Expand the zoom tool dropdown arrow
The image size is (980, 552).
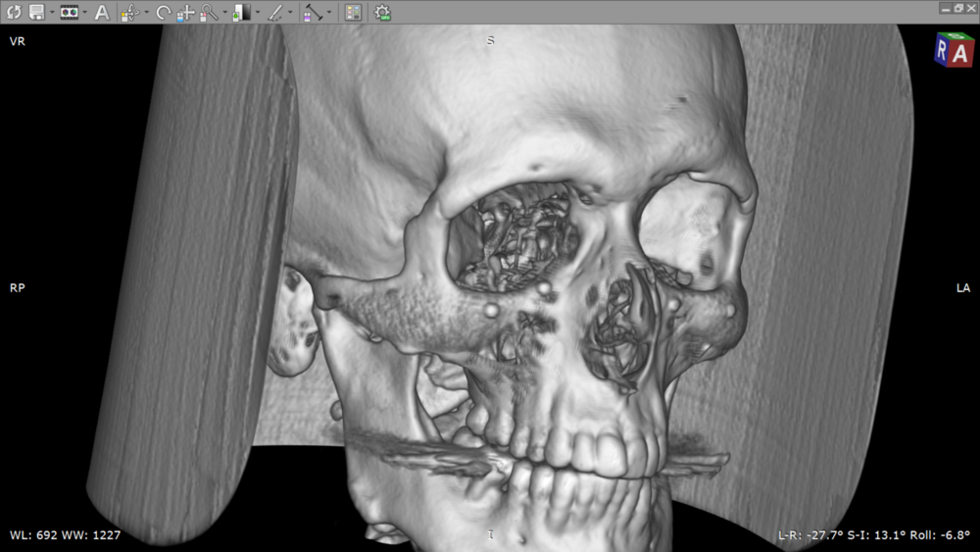224,14
